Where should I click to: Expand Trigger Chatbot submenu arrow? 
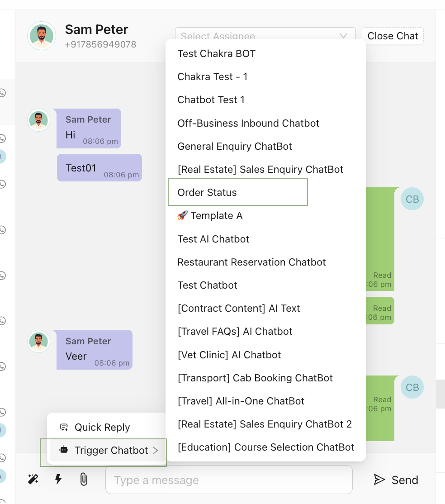point(156,450)
